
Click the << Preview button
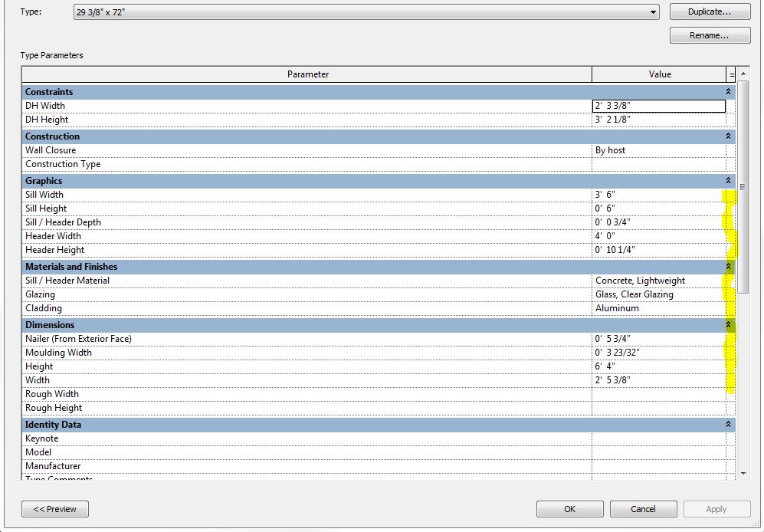pyautogui.click(x=55, y=509)
